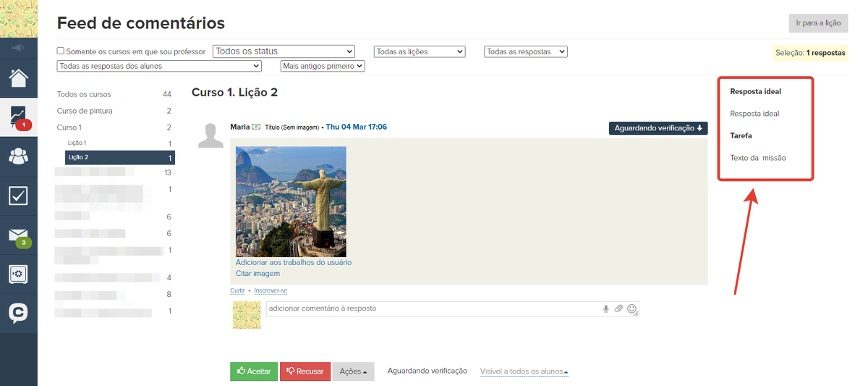
Task: Click the 'adicionar comentário à resposta' field
Action: [433, 309]
